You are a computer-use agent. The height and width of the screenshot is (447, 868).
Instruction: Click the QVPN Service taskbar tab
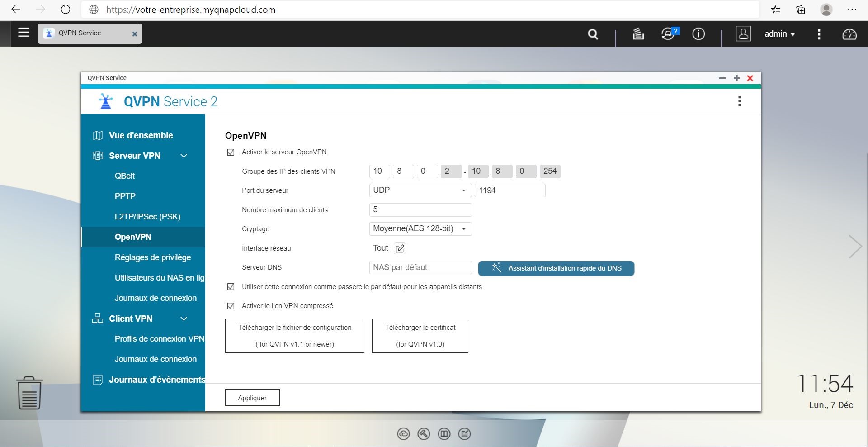click(x=90, y=33)
